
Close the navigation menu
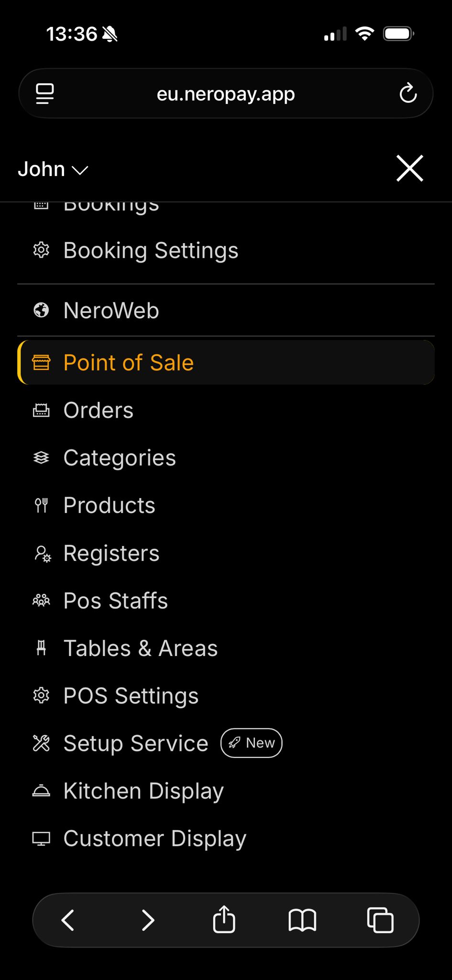pos(410,168)
